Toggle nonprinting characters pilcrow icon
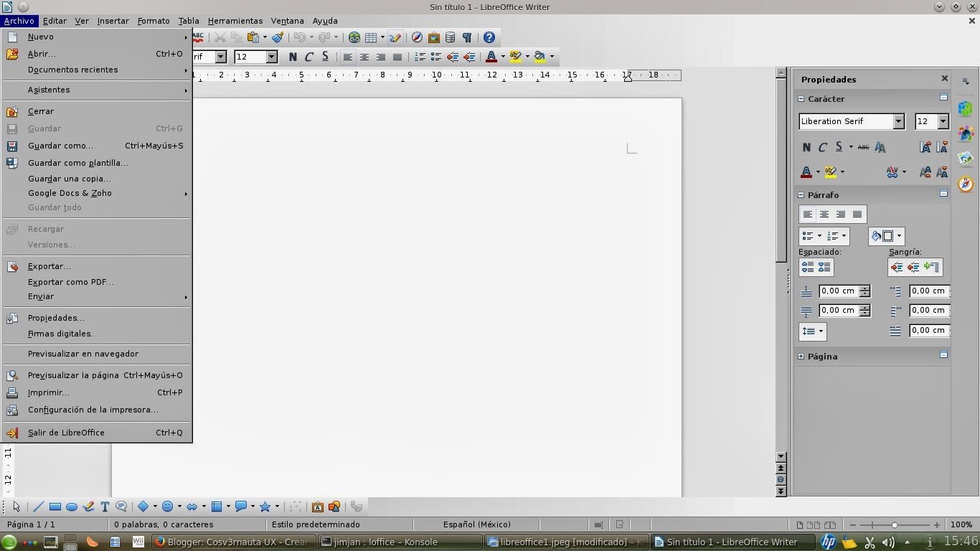Image resolution: width=980 pixels, height=551 pixels. (x=467, y=37)
